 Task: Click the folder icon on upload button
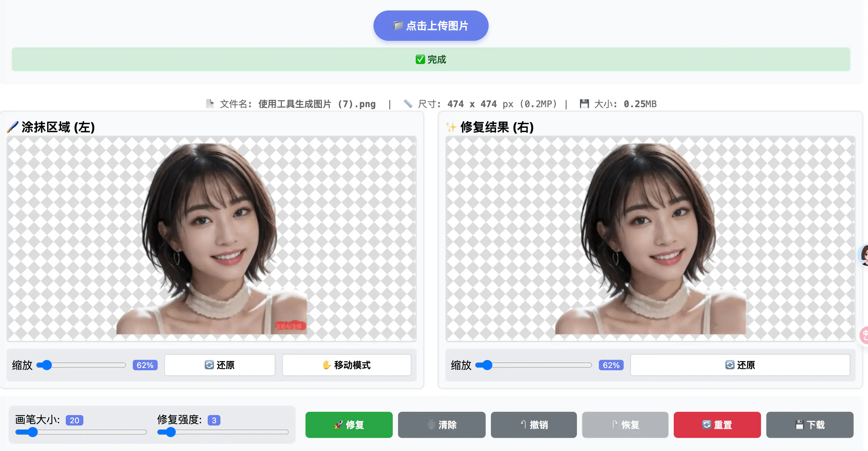[x=398, y=25]
